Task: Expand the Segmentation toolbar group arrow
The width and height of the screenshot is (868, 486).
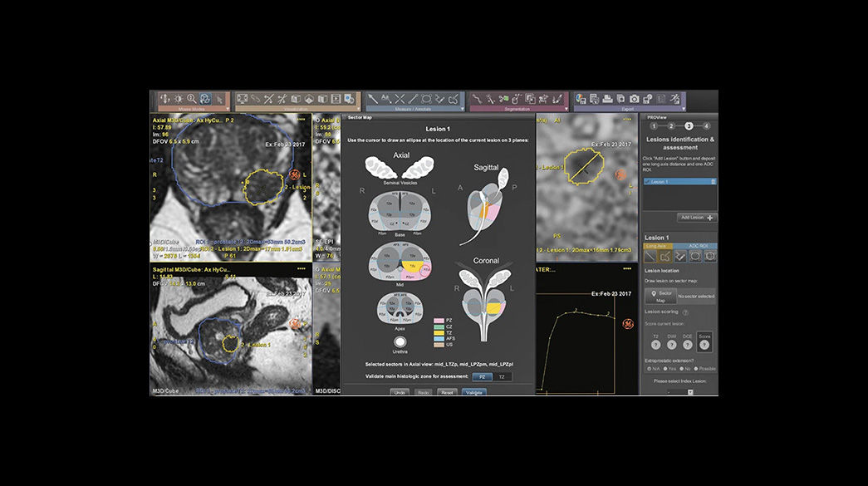Action: [566, 108]
